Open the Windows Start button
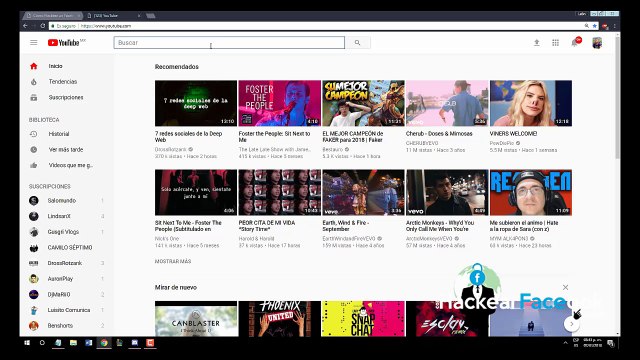This screenshot has height=360, width=640. tap(27, 343)
